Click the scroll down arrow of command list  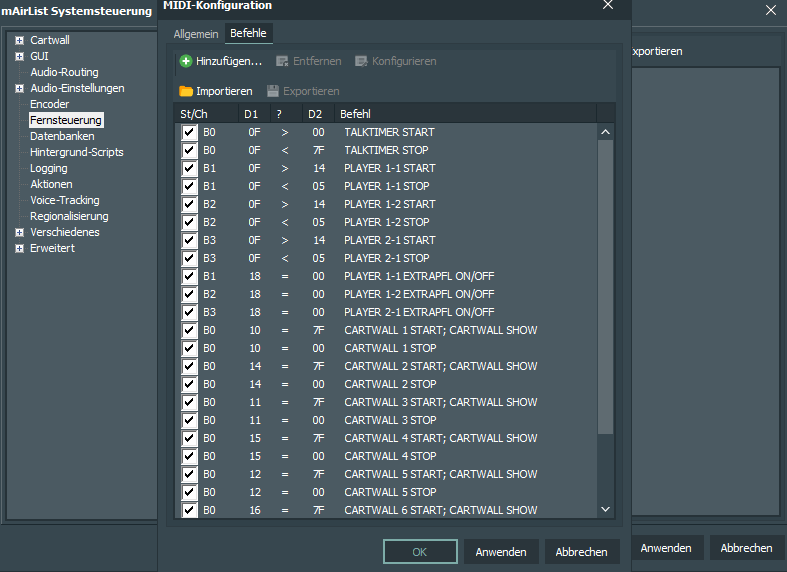pos(605,509)
